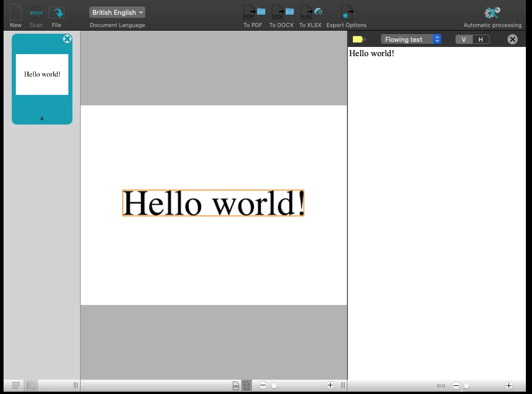The width and height of the screenshot is (532, 394).
Task: Export document using To XLSX
Action: tap(311, 13)
